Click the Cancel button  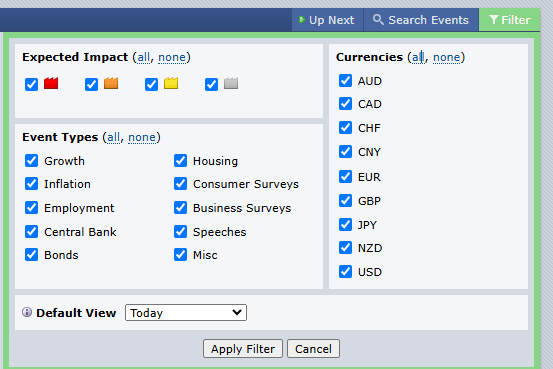(x=313, y=349)
